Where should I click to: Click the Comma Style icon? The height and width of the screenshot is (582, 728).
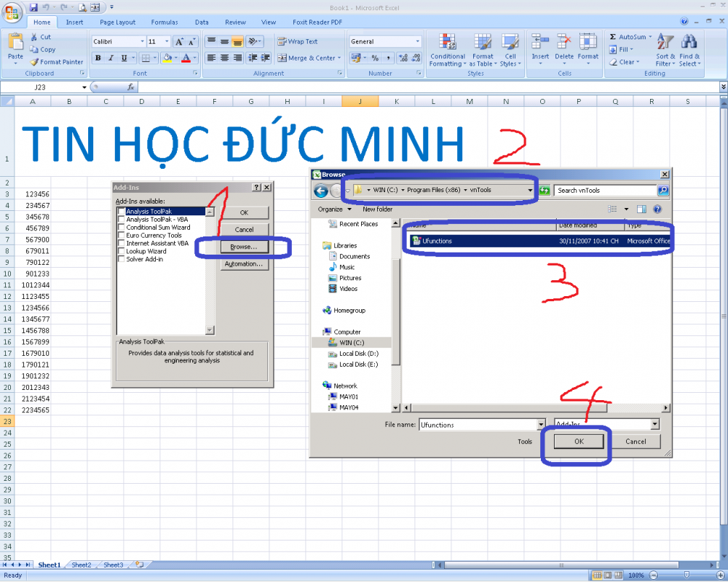[x=388, y=58]
